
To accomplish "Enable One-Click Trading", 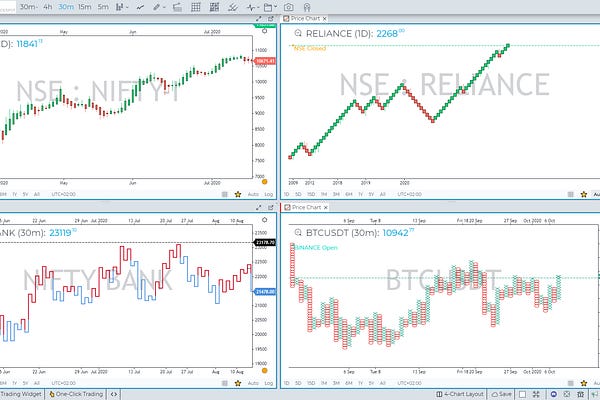I will pos(76,394).
